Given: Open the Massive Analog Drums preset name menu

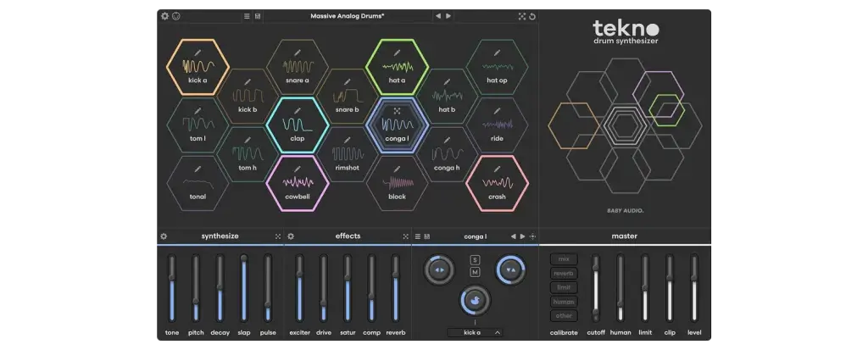Looking at the screenshot, I should click(x=347, y=16).
